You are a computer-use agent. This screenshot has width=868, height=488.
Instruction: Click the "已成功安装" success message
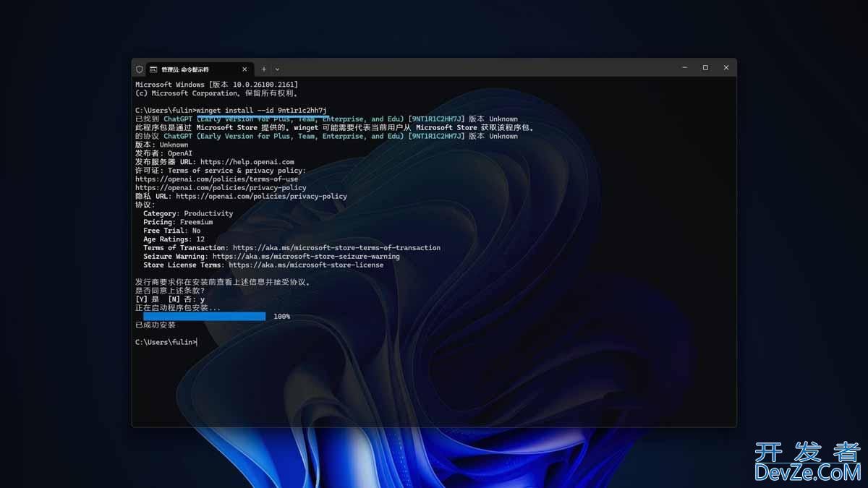pos(156,325)
